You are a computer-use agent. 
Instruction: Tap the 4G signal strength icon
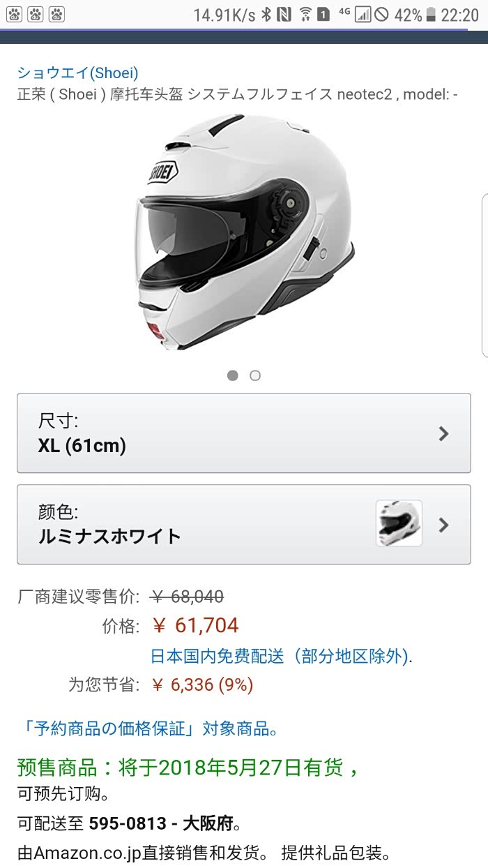[363, 14]
